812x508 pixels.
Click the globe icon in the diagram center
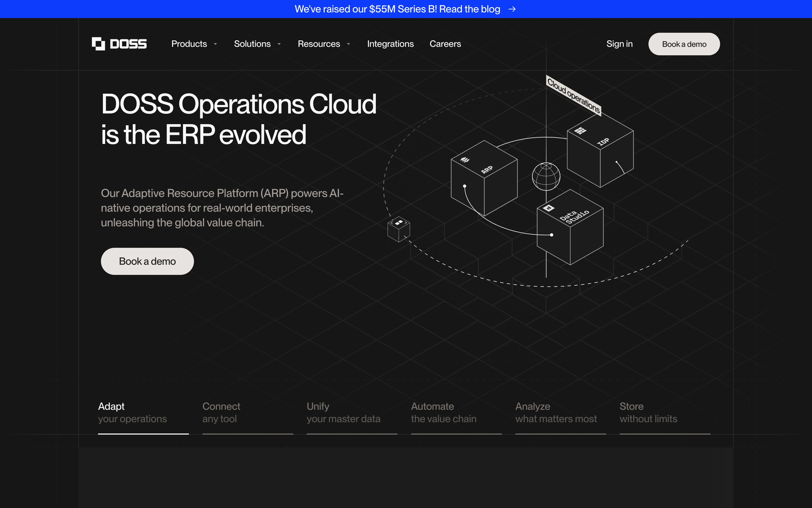[x=546, y=176]
